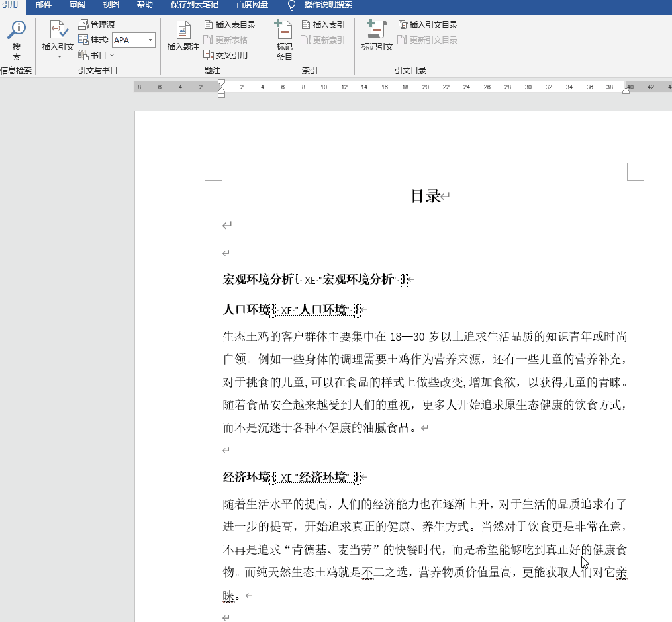Image resolution: width=672 pixels, height=622 pixels.
Task: Click the first-line indent marker on ruler
Action: (221, 83)
